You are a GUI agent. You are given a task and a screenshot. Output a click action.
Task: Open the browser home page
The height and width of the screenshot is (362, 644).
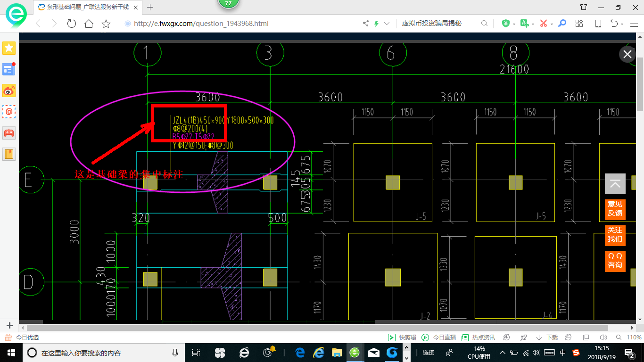click(x=89, y=24)
